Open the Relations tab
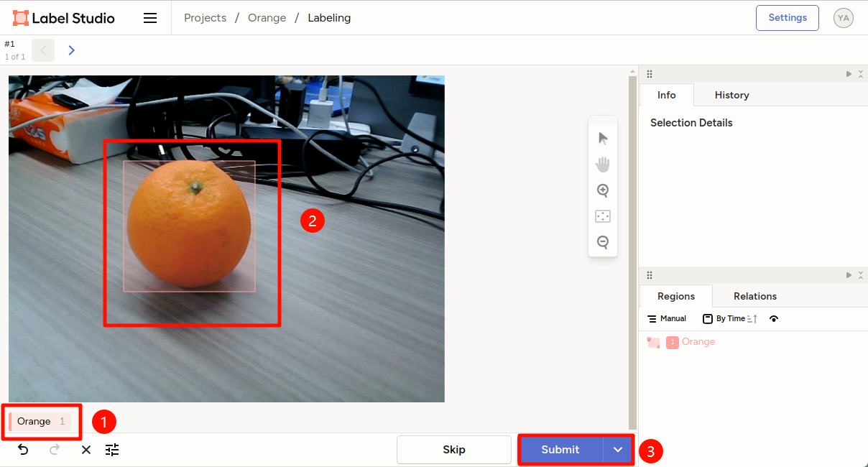The image size is (868, 467). [755, 296]
